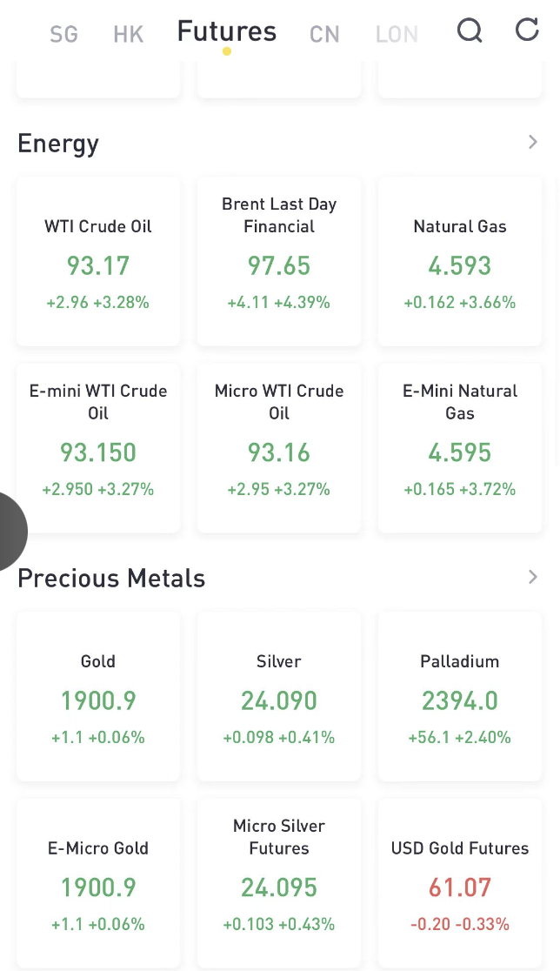Expand the Energy section chevron
560x971 pixels.
(x=533, y=143)
